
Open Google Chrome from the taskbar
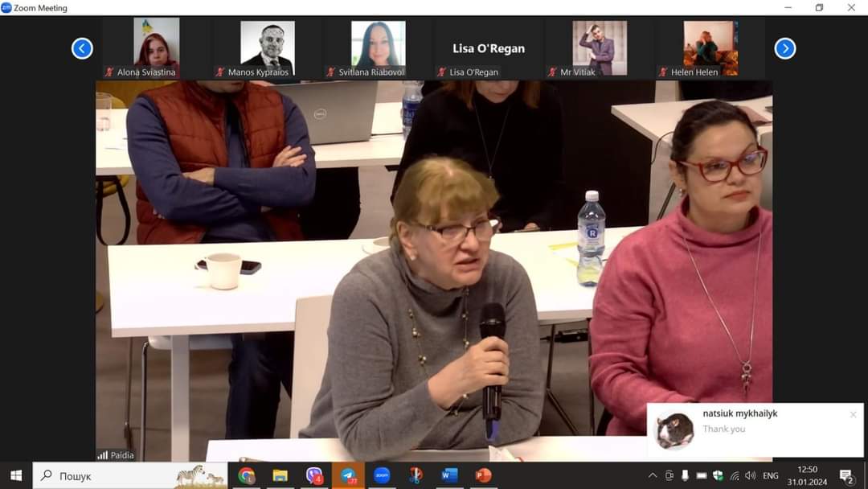click(247, 475)
